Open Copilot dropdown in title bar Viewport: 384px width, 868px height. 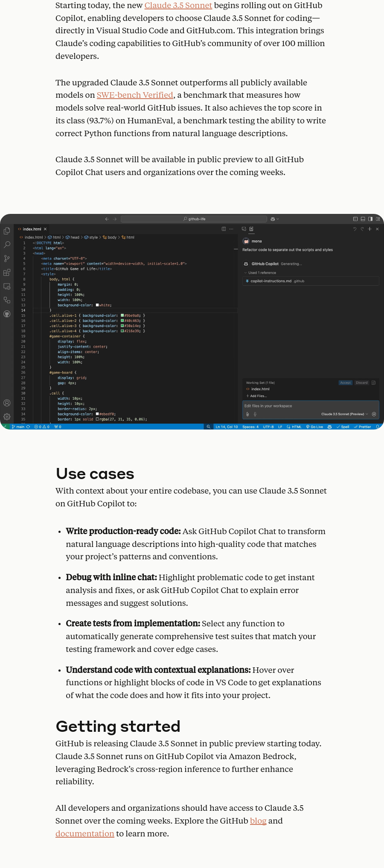[275, 219]
